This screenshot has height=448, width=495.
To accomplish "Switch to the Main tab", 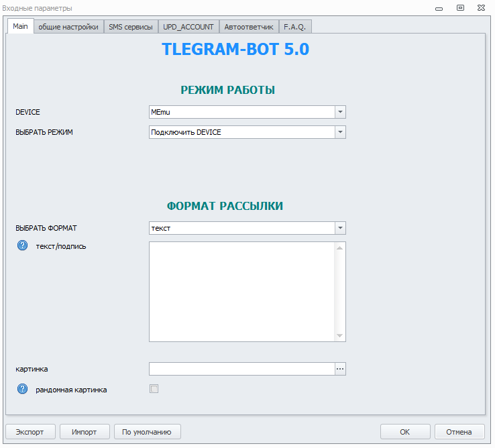I will pyautogui.click(x=21, y=26).
